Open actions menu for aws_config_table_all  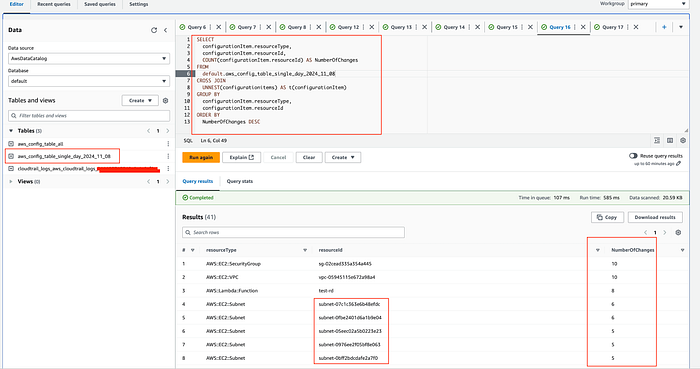[x=168, y=144]
